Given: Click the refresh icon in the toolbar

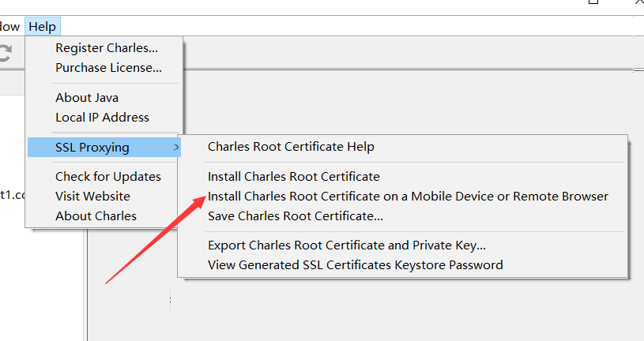Looking at the screenshot, I should [5, 54].
